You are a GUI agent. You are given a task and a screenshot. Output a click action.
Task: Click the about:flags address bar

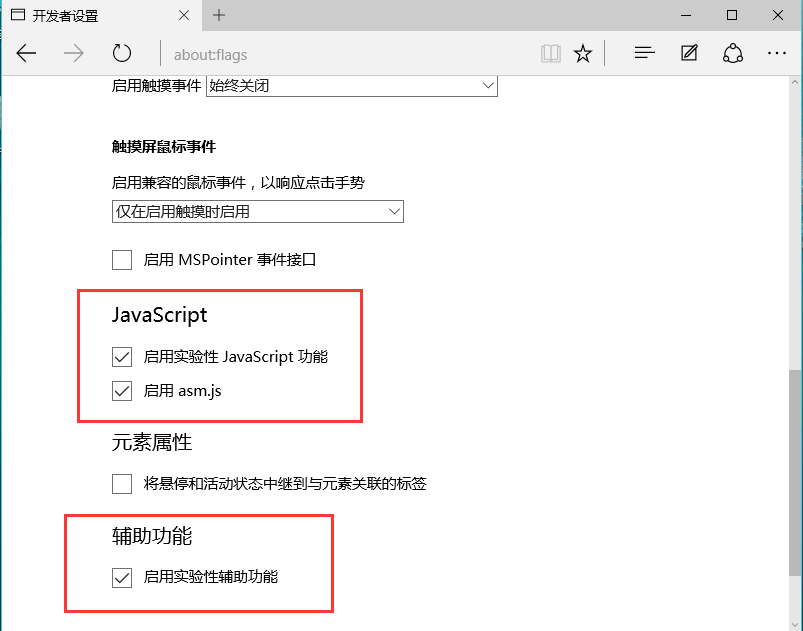click(300, 53)
